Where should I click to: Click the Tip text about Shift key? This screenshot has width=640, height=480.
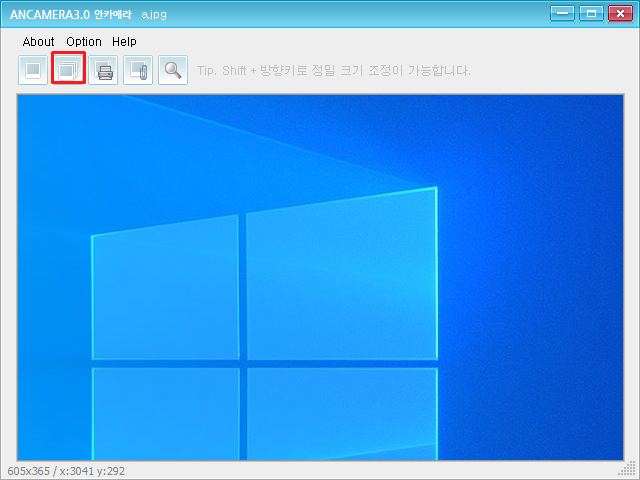[x=334, y=70]
